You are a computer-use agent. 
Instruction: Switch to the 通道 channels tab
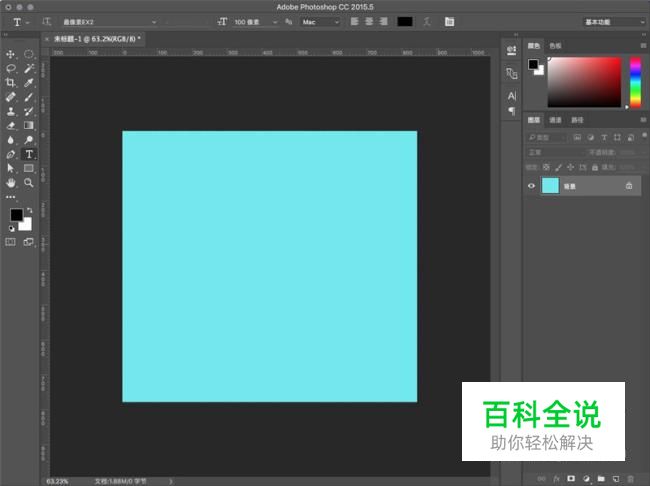[555, 120]
